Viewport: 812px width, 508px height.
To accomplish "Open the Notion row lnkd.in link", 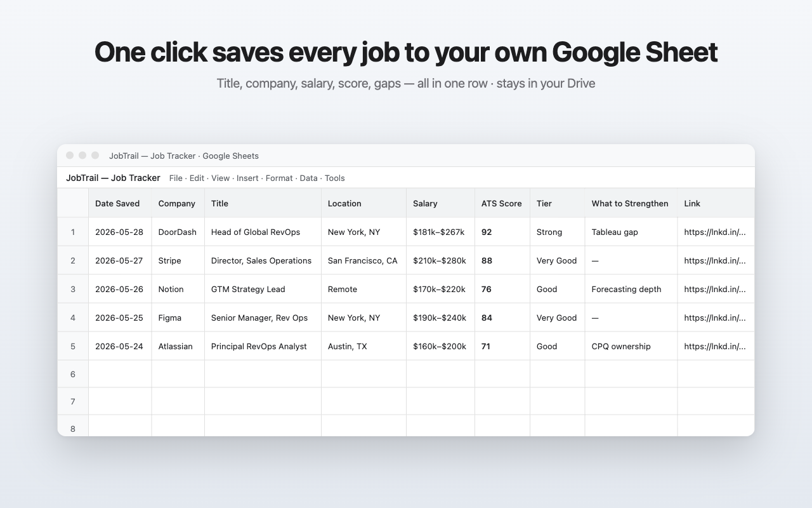I will [715, 289].
